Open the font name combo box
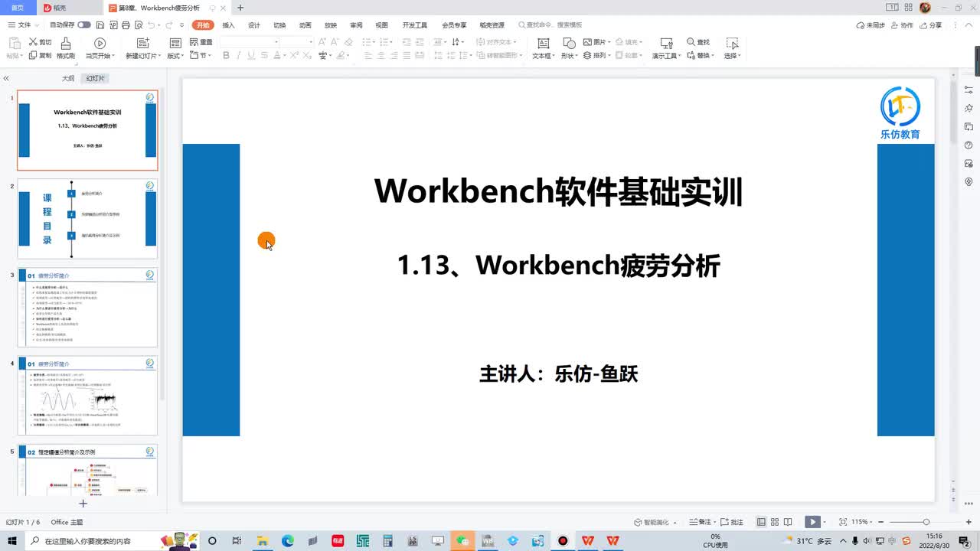Screen dimensions: 980x551 [x=249, y=41]
